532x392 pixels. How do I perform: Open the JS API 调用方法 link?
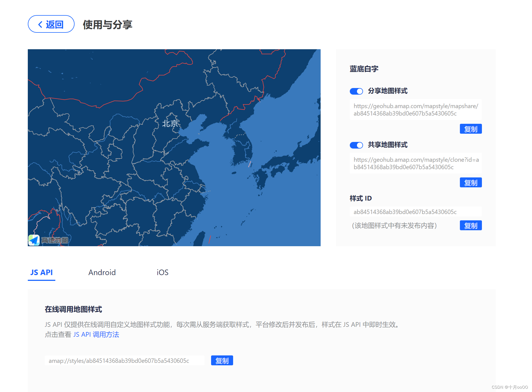coord(96,334)
